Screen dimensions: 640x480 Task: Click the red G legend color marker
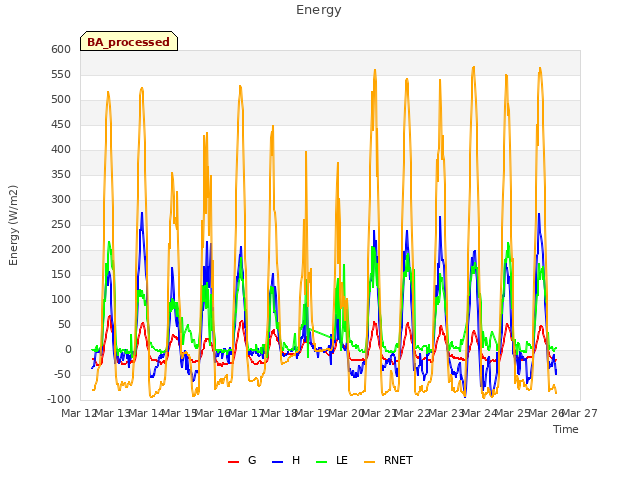(x=233, y=462)
